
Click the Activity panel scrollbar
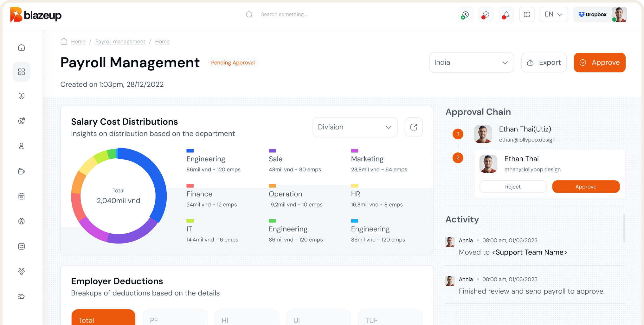click(624, 229)
